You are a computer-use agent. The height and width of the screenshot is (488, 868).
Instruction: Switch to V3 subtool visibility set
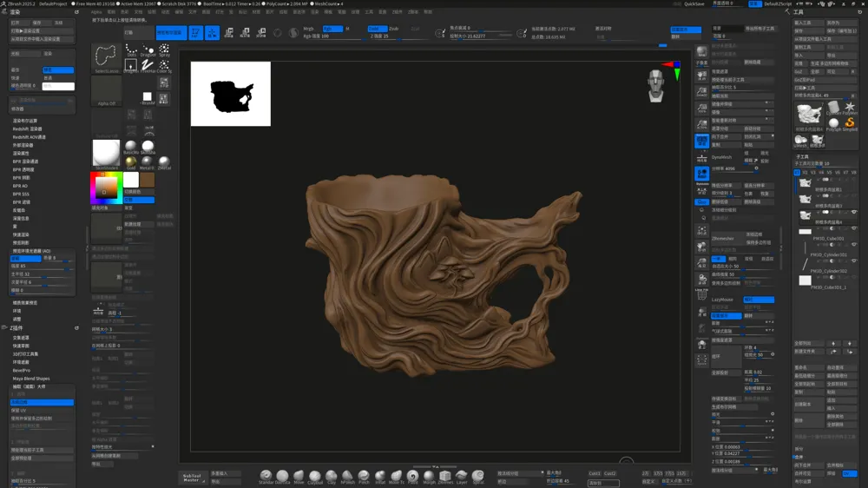[x=813, y=172]
